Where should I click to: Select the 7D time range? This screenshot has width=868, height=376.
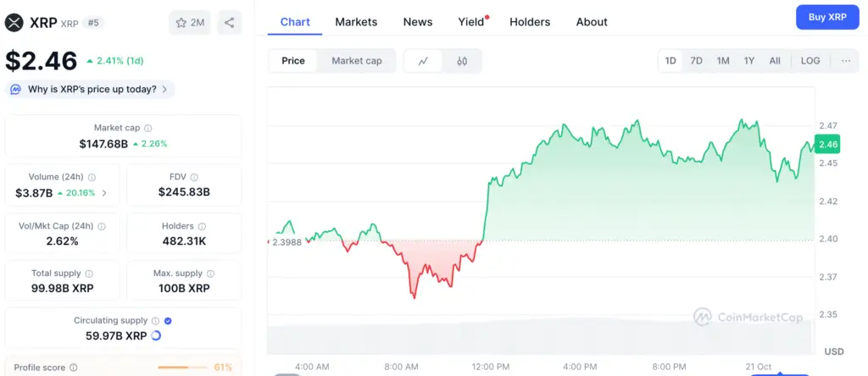pyautogui.click(x=696, y=61)
